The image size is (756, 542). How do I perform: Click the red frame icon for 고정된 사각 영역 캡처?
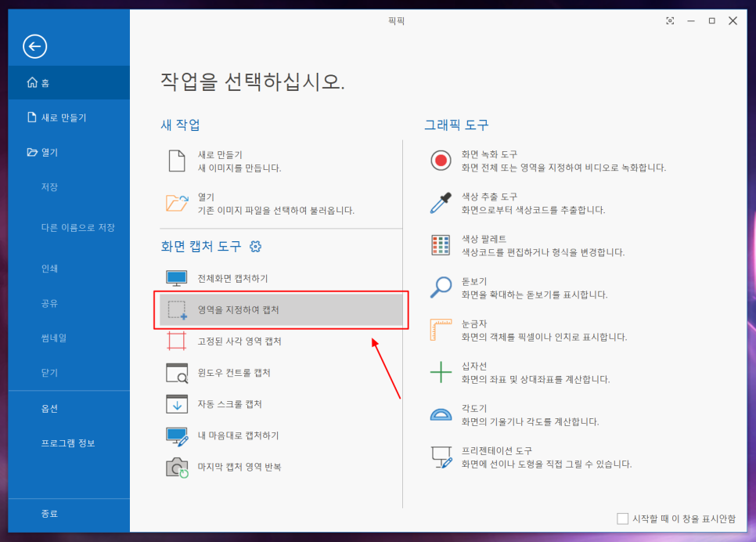[176, 341]
